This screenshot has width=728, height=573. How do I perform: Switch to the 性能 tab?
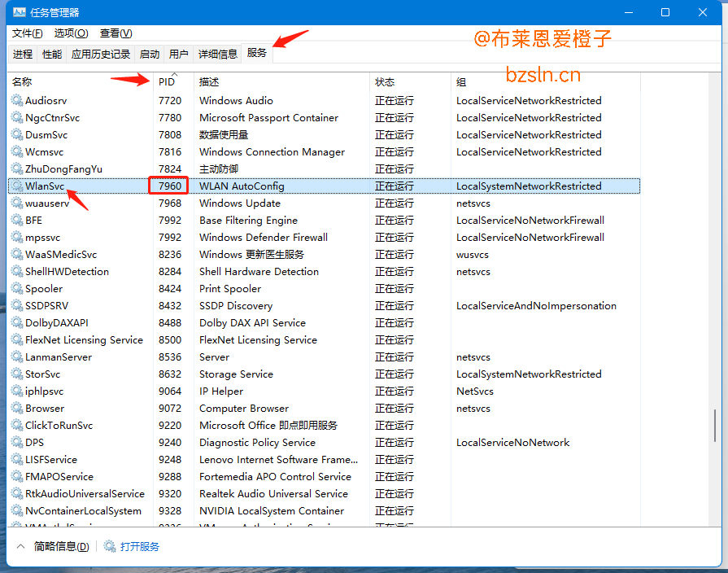click(52, 55)
